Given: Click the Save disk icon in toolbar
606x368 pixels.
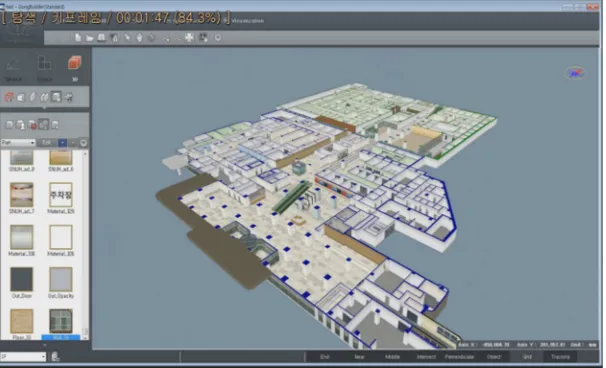Looking at the screenshot, I should point(101,37).
